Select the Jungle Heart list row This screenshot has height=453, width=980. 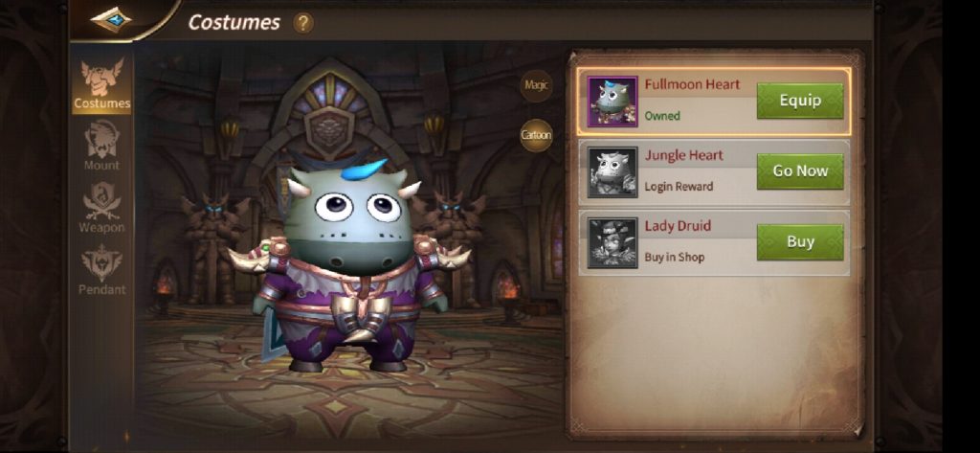(x=714, y=172)
